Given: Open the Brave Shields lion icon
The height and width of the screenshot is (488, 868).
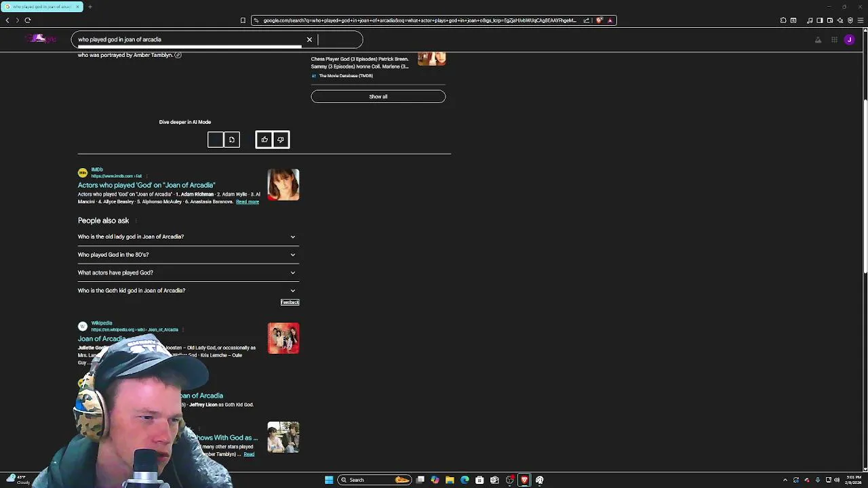Looking at the screenshot, I should pos(599,20).
